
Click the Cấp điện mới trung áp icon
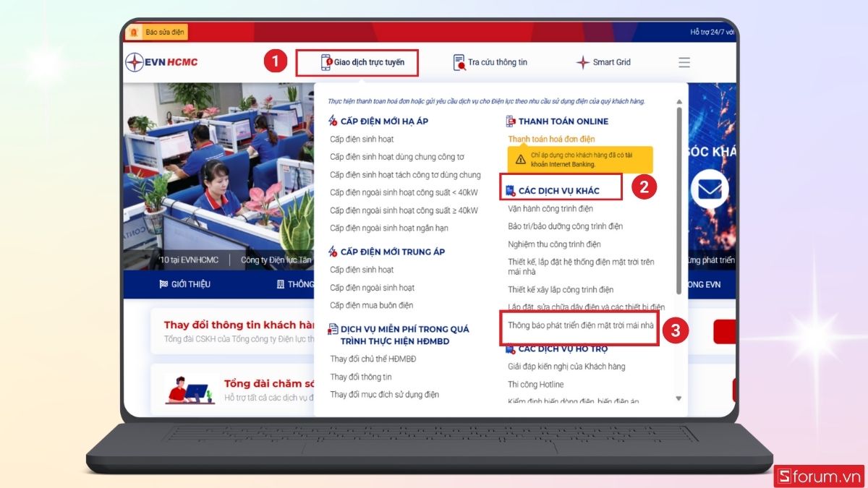[333, 252]
